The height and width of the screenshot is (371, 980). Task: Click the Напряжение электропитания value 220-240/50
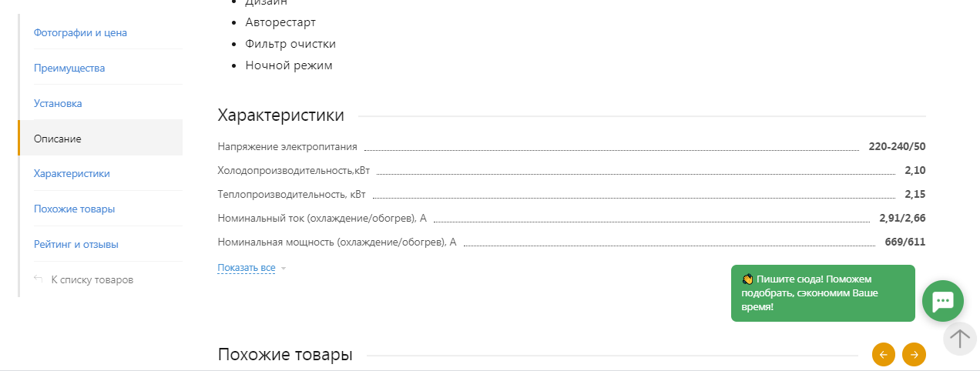[x=897, y=146]
